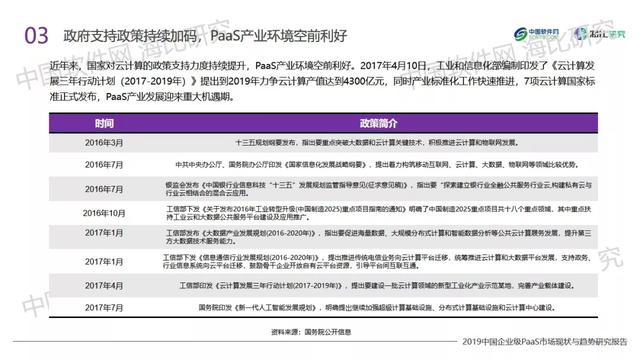Click the 中国制造2025 policy description

tap(378, 213)
